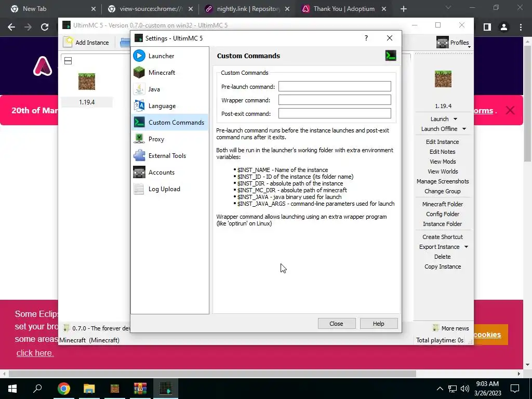532x399 pixels.
Task: Close the Settings dialog via Close button
Action: coord(337,323)
